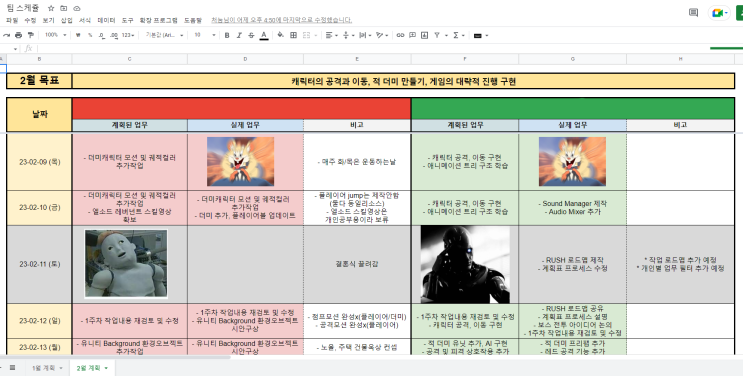The width and height of the screenshot is (743, 376).
Task: Open the font size 10 dropdown
Action: tap(205, 35)
